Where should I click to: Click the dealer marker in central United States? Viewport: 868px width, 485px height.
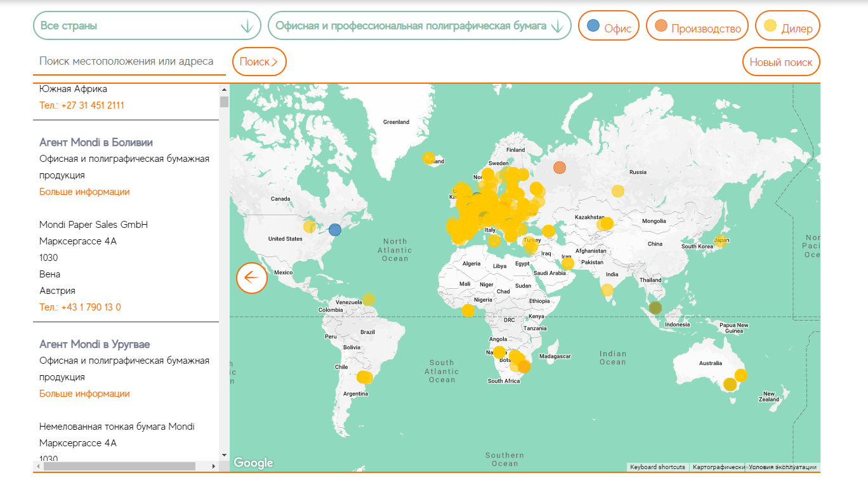point(310,227)
